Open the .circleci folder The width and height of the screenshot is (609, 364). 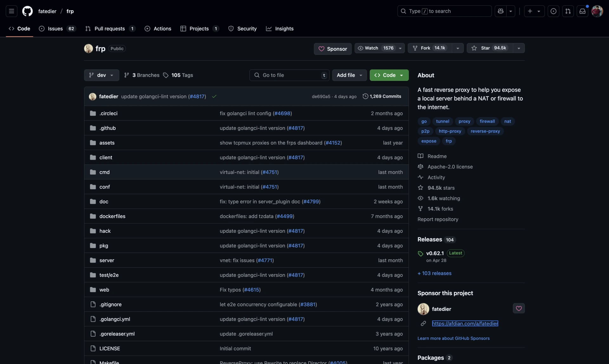pyautogui.click(x=108, y=113)
